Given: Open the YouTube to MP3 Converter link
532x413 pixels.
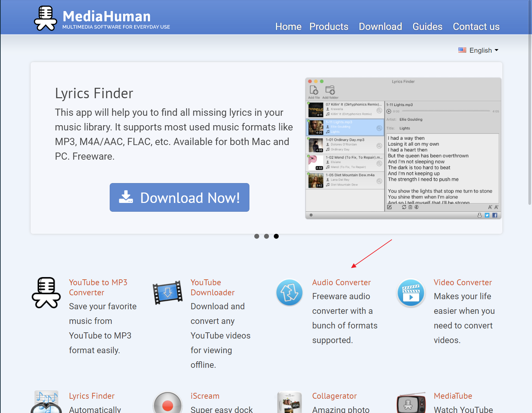Looking at the screenshot, I should 98,287.
